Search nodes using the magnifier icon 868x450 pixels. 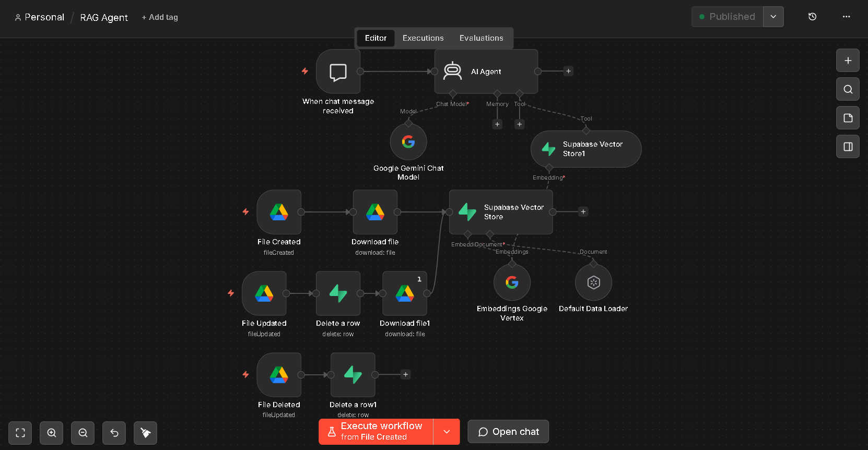(848, 89)
